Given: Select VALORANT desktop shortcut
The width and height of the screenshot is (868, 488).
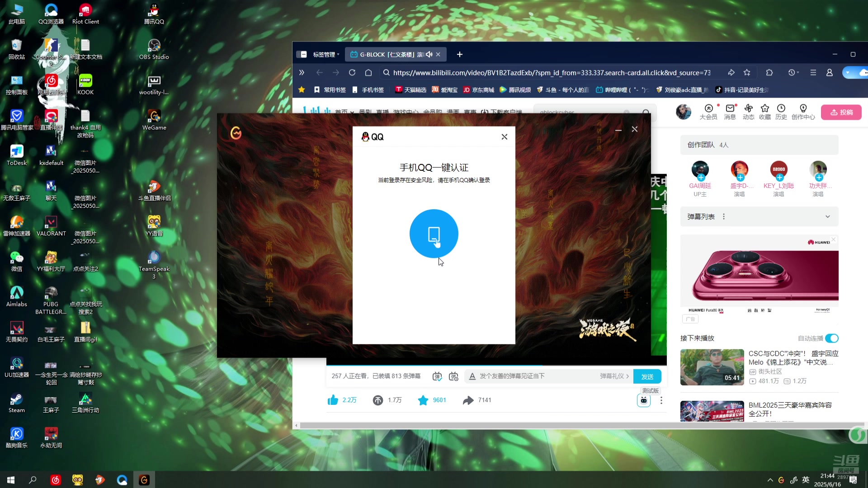Looking at the screenshot, I should click(51, 226).
